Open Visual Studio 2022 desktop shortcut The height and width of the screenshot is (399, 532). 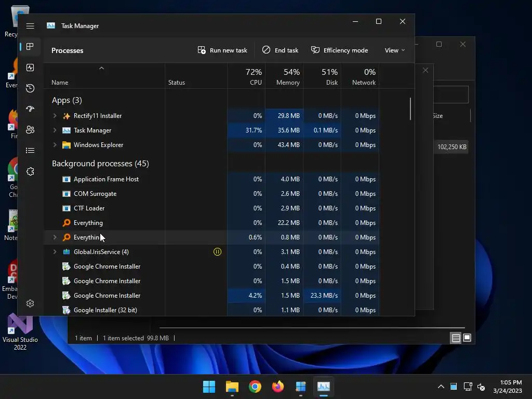20,332
